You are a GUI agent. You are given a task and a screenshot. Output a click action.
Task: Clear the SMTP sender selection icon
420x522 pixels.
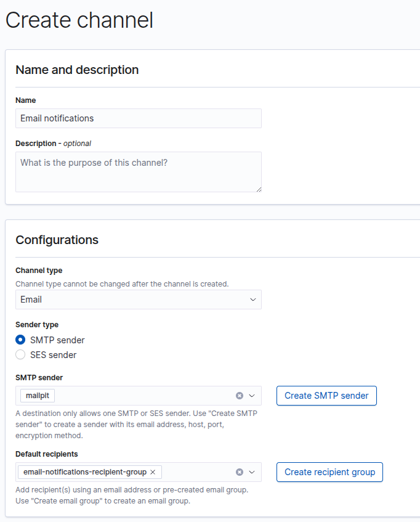[x=240, y=396]
